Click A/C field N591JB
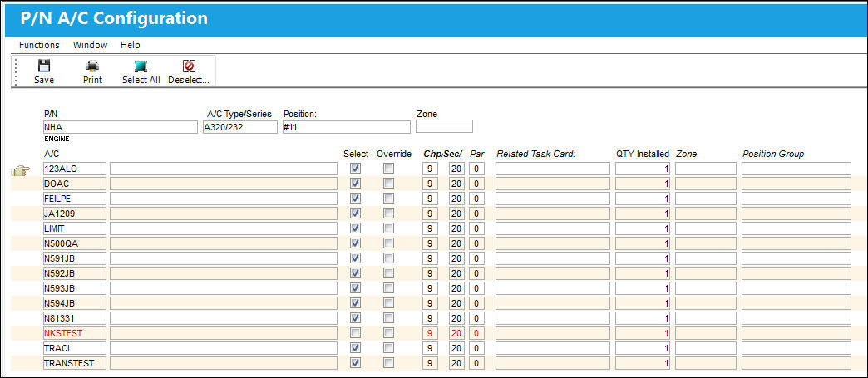Image resolution: width=868 pixels, height=378 pixels. [75, 258]
